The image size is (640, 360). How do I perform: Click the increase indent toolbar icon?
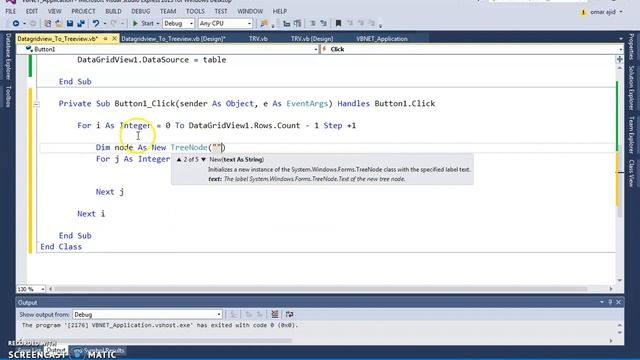coord(298,24)
